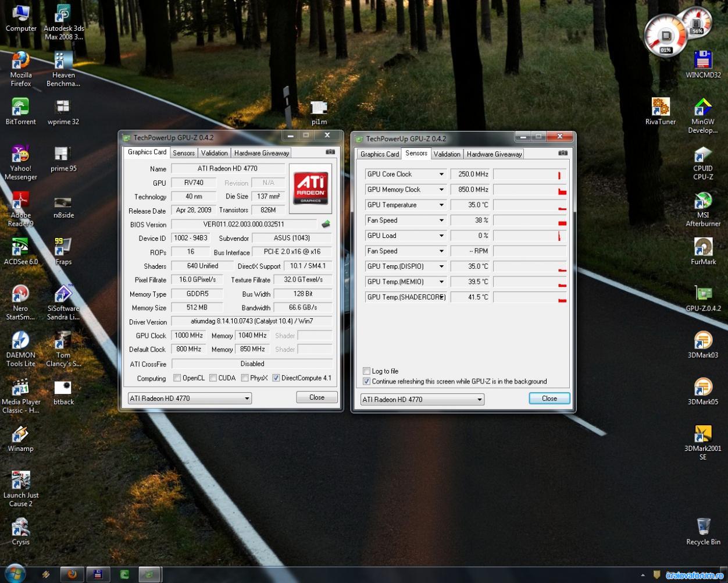Image resolution: width=728 pixels, height=583 pixels.
Task: Open Hardware Giveaway tab in right GPU-Z window
Action: [494, 154]
